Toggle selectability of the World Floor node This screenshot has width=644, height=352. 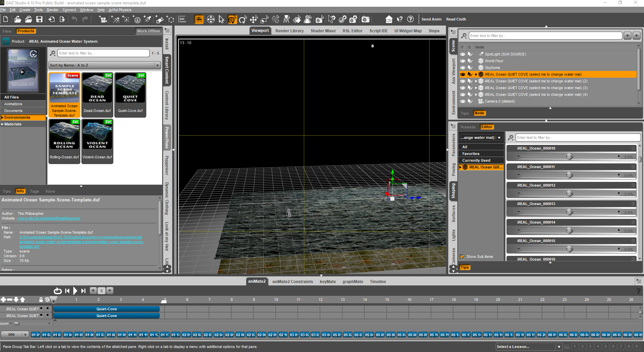[470, 61]
